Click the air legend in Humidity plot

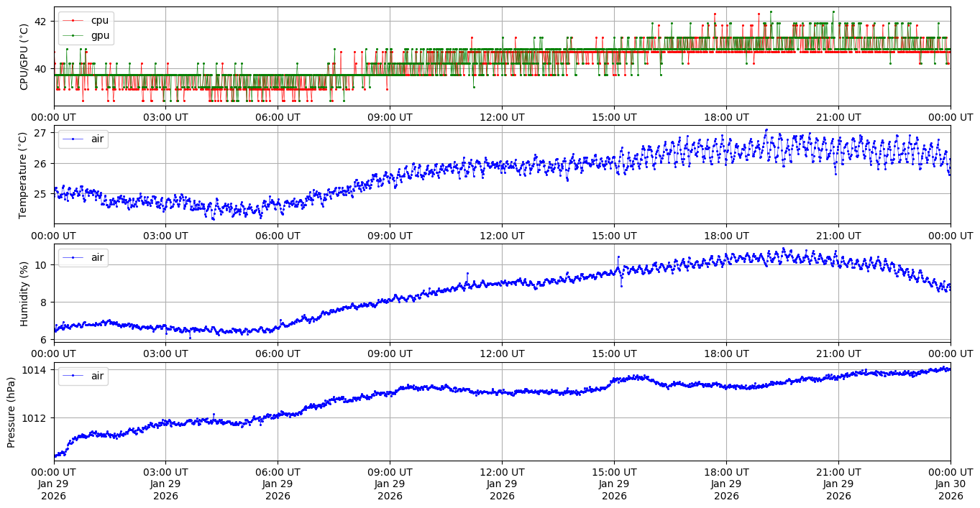pos(96,257)
